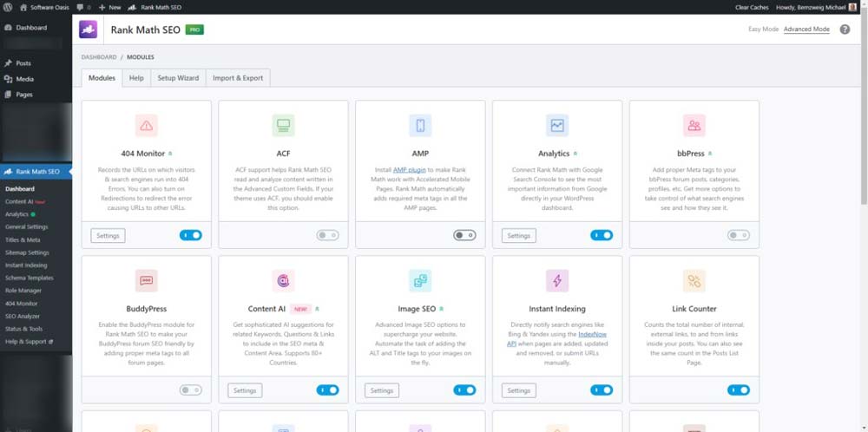Enable the AMP module toggle

(x=464, y=235)
